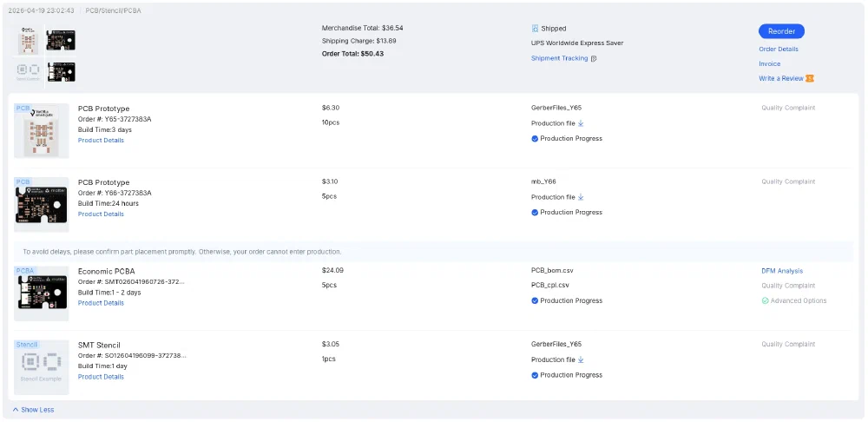View Production Progress of SMT Stencil

click(x=567, y=375)
